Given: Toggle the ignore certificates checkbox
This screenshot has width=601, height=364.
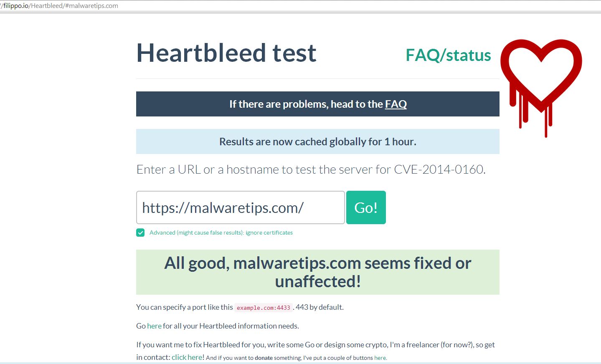Looking at the screenshot, I should 140,233.
